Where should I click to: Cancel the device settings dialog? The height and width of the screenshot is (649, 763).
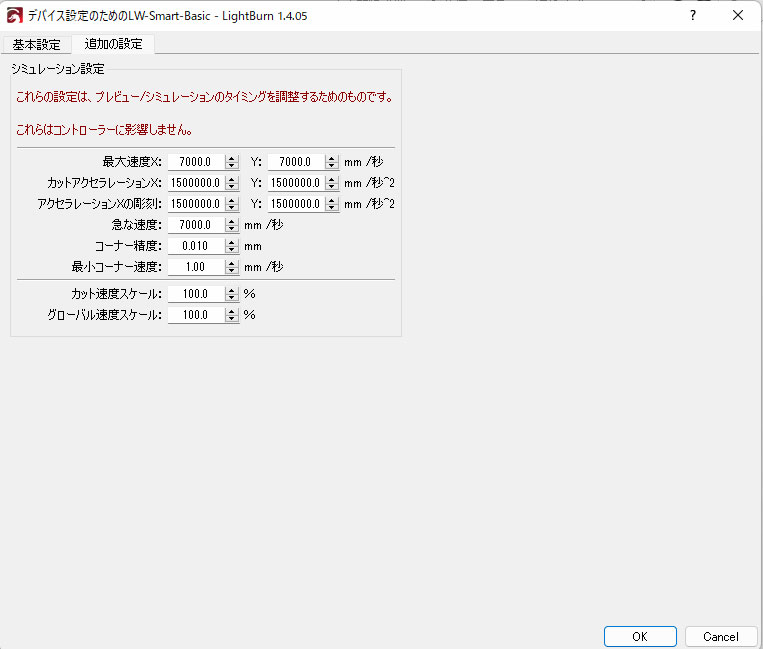click(721, 636)
